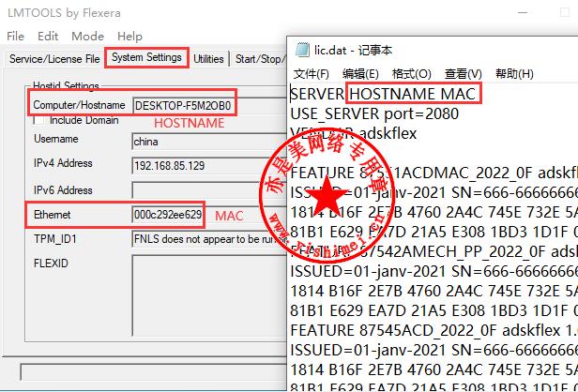Switch to Utilities tab
Image resolution: width=578 pixels, height=392 pixels.
208,59
